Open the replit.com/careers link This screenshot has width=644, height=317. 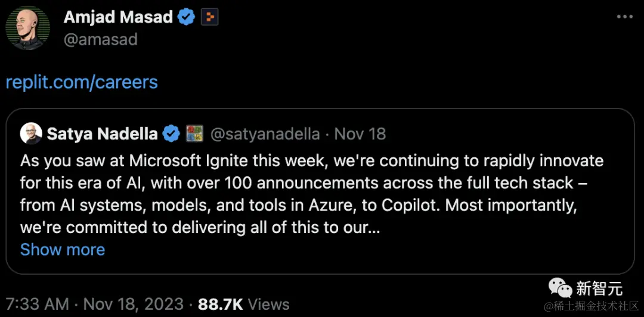[x=82, y=82]
